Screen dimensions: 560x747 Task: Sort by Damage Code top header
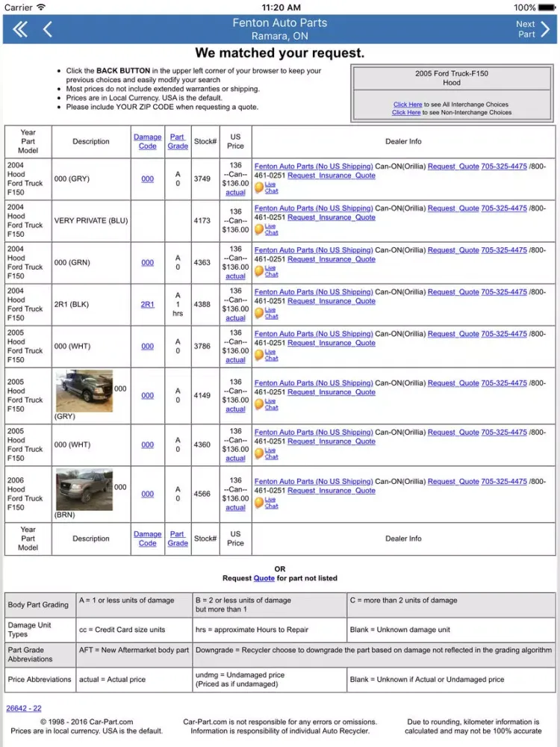coord(148,141)
